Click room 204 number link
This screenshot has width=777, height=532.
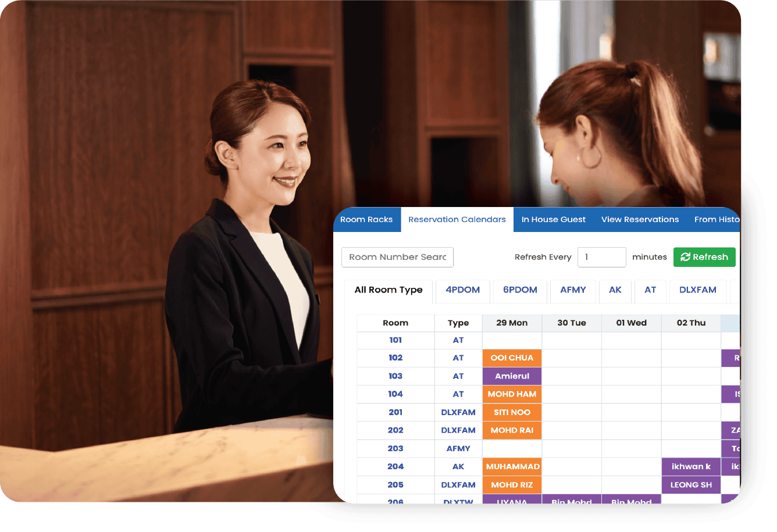[395, 467]
